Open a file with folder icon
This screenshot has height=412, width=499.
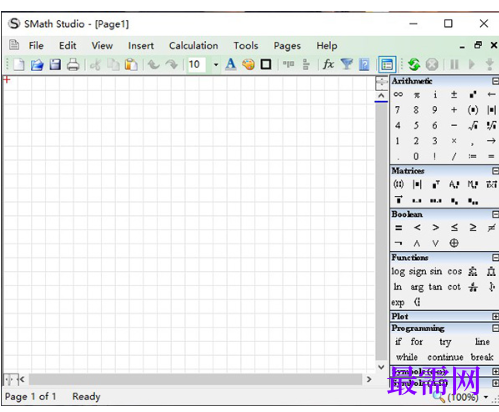(37, 64)
